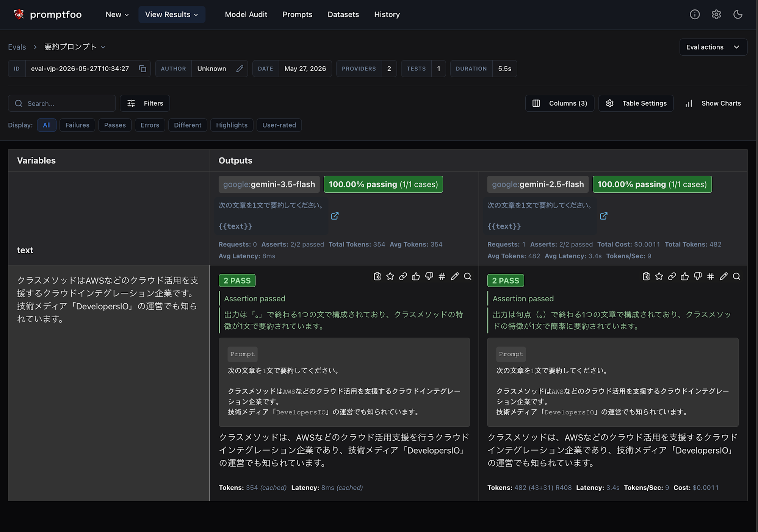This screenshot has height=532, width=758.
Task: Toggle dark mode moon icon
Action: (x=738, y=14)
